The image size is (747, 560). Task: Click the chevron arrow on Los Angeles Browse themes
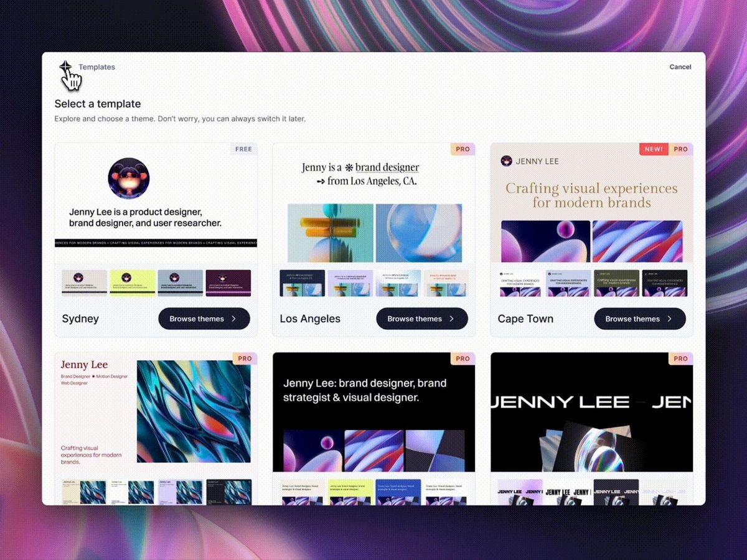click(451, 319)
